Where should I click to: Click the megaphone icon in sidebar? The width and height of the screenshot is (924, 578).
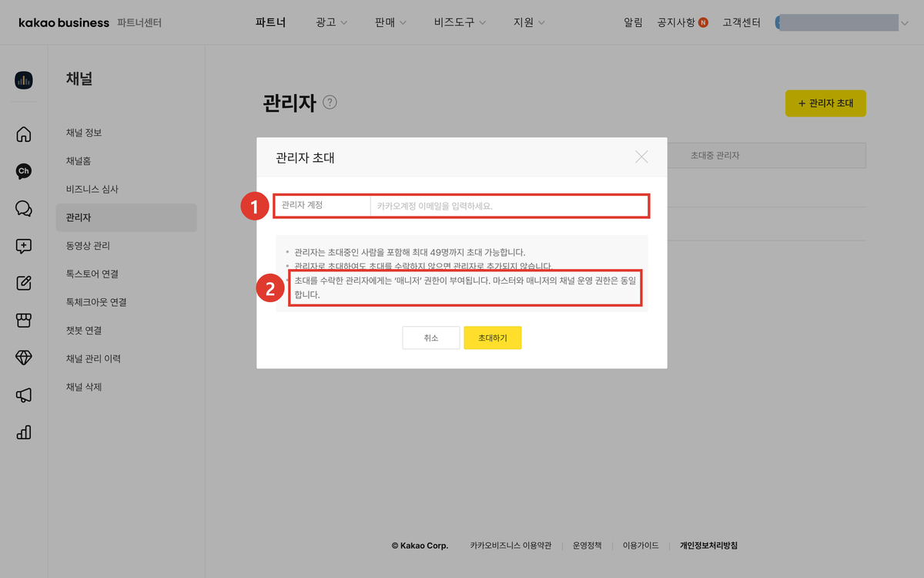coord(24,395)
